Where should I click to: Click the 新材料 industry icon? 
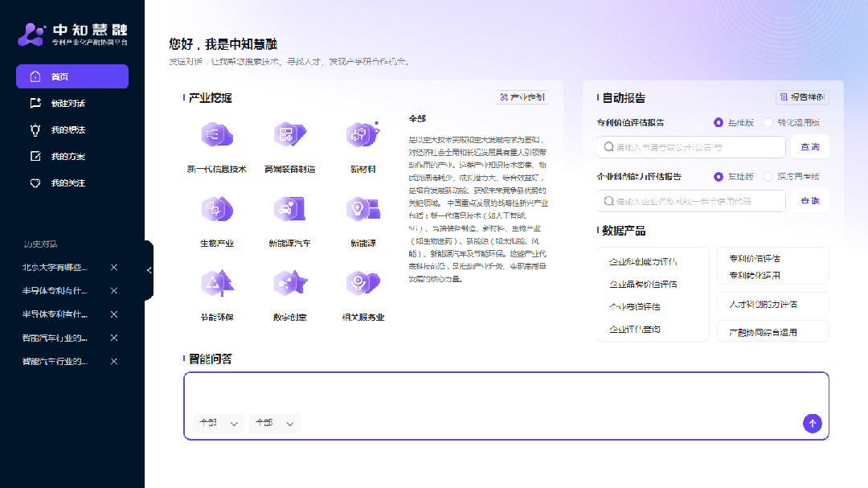(x=362, y=134)
